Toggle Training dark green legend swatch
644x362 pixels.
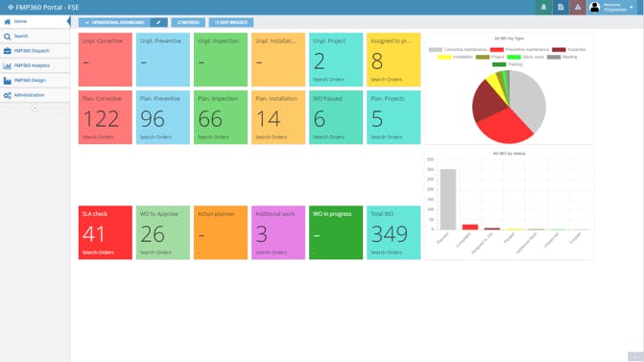point(499,64)
